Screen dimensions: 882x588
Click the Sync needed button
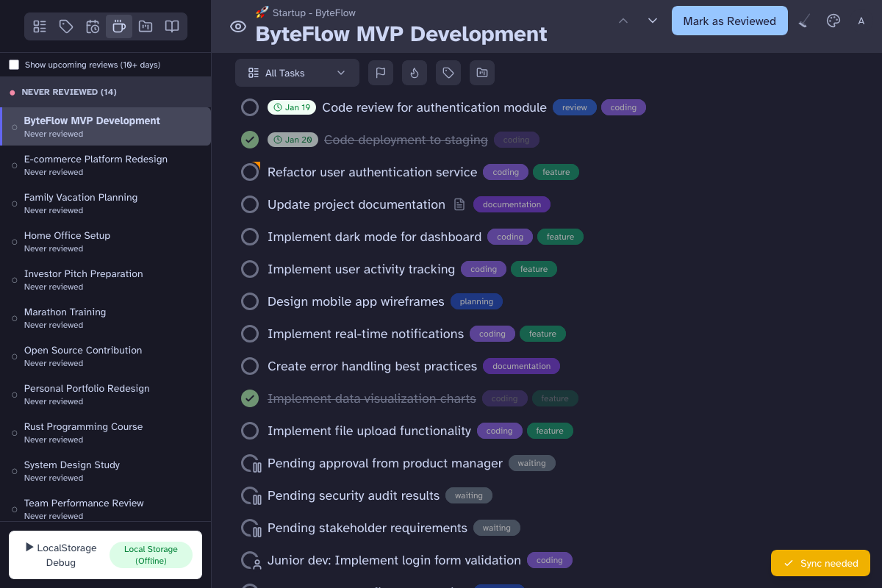[x=820, y=563]
